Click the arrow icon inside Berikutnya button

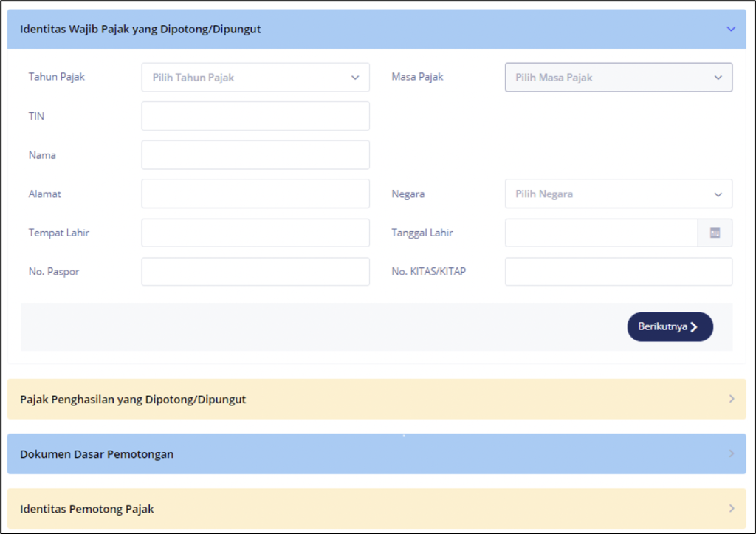click(x=694, y=327)
